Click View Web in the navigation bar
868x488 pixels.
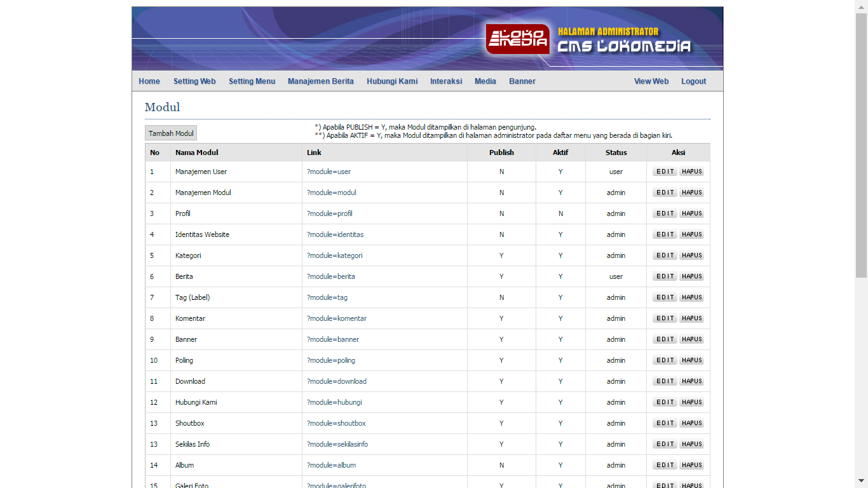coord(651,81)
